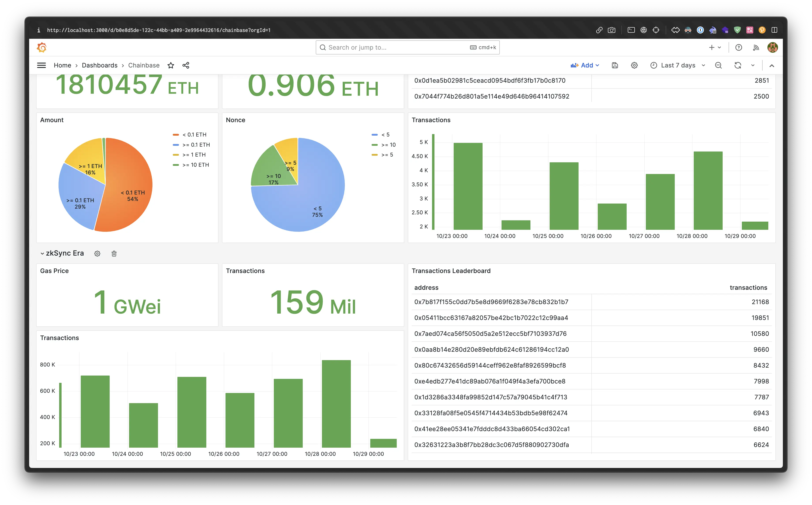Screen dimensions: 812x505
Task: Go to Home breadcrumb
Action: pyautogui.click(x=62, y=65)
